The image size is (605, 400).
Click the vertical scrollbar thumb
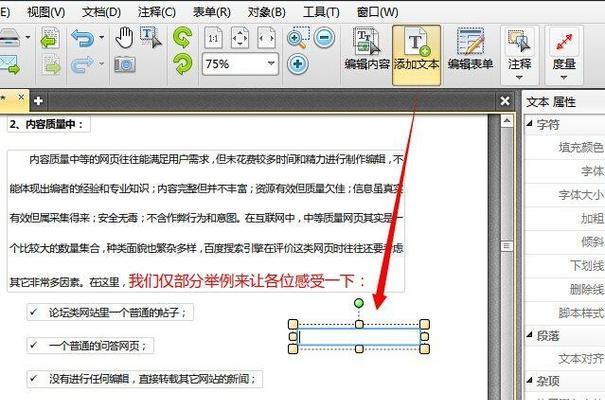point(507,246)
